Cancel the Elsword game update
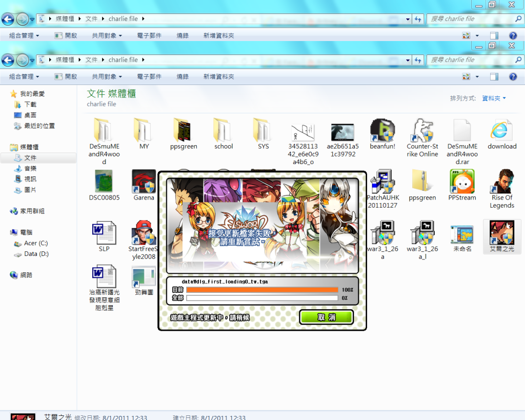Viewport: 525px width, 420px height. coord(326,317)
